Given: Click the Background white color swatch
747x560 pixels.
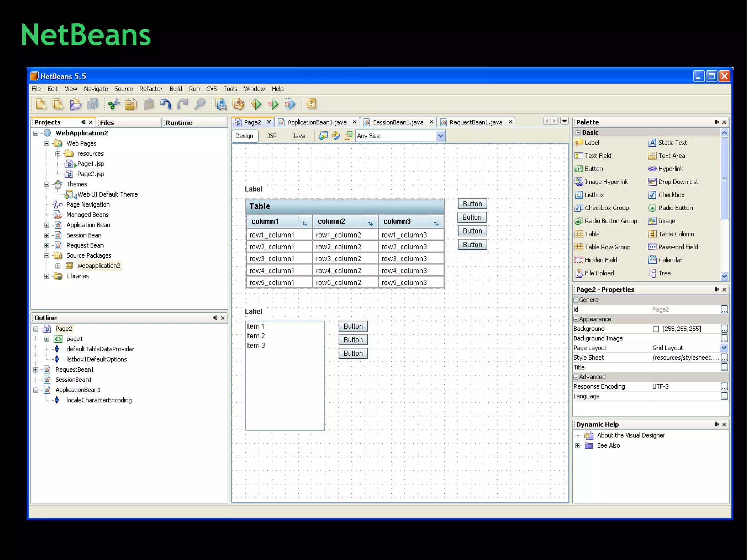Looking at the screenshot, I should pyautogui.click(x=656, y=329).
